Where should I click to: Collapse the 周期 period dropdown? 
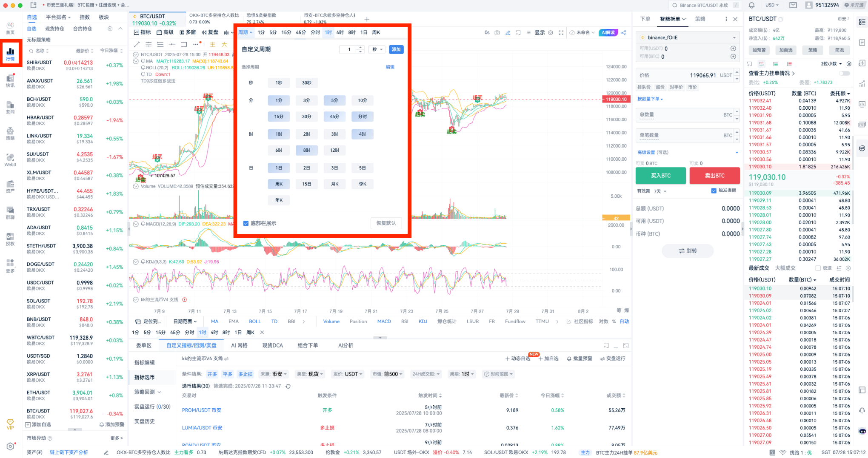(245, 32)
